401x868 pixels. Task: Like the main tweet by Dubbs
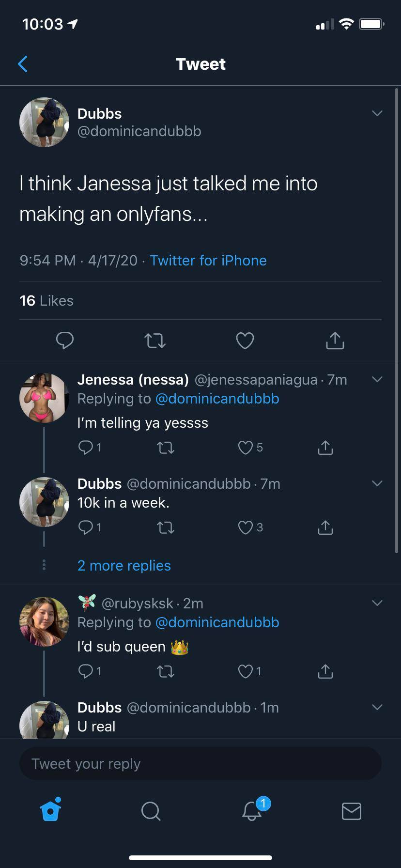pos(245,341)
